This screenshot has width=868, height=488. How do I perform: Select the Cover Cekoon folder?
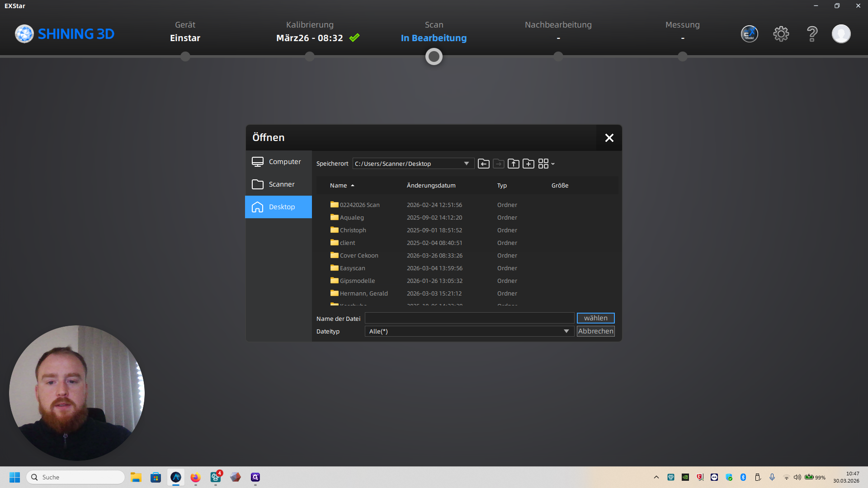click(359, 255)
